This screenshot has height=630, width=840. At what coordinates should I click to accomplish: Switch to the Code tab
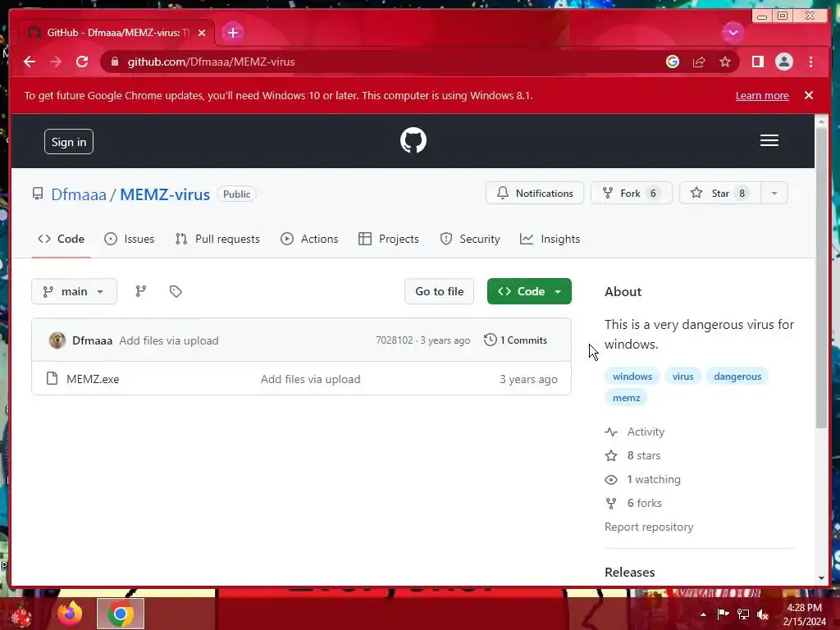point(61,239)
